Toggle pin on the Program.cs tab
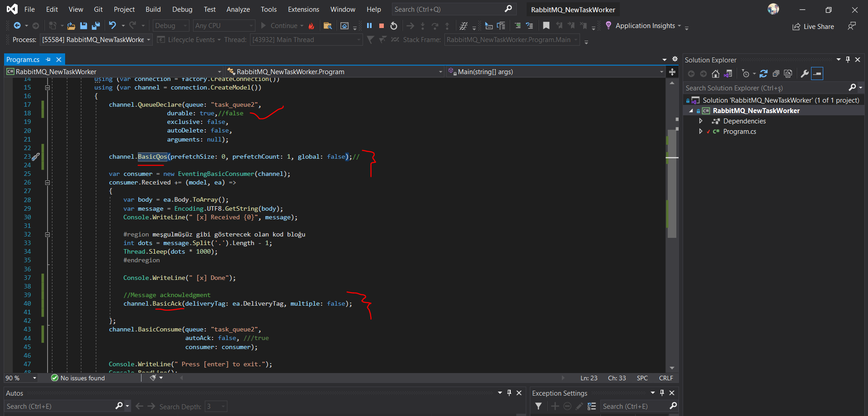Viewport: 868px width, 416px height. [48, 60]
